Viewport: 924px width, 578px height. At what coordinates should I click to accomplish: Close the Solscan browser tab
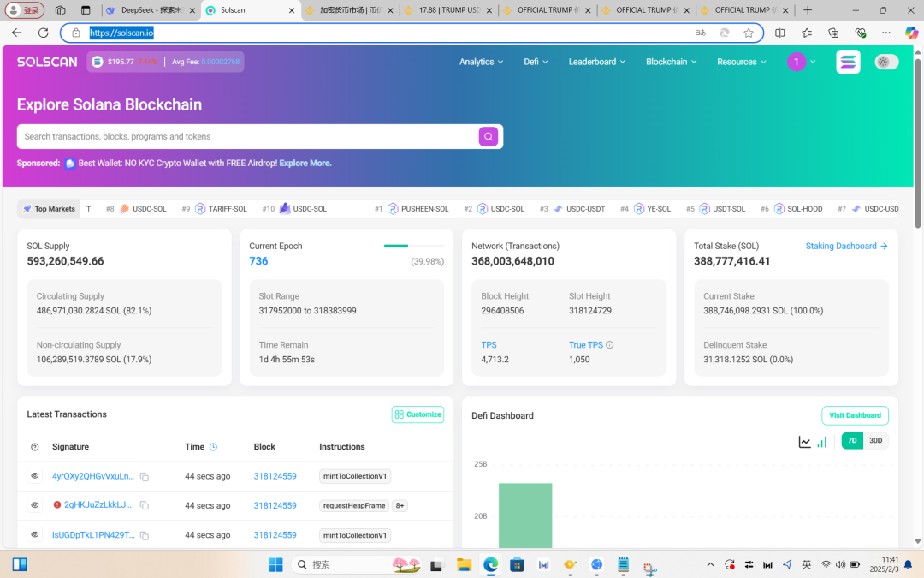(x=292, y=10)
